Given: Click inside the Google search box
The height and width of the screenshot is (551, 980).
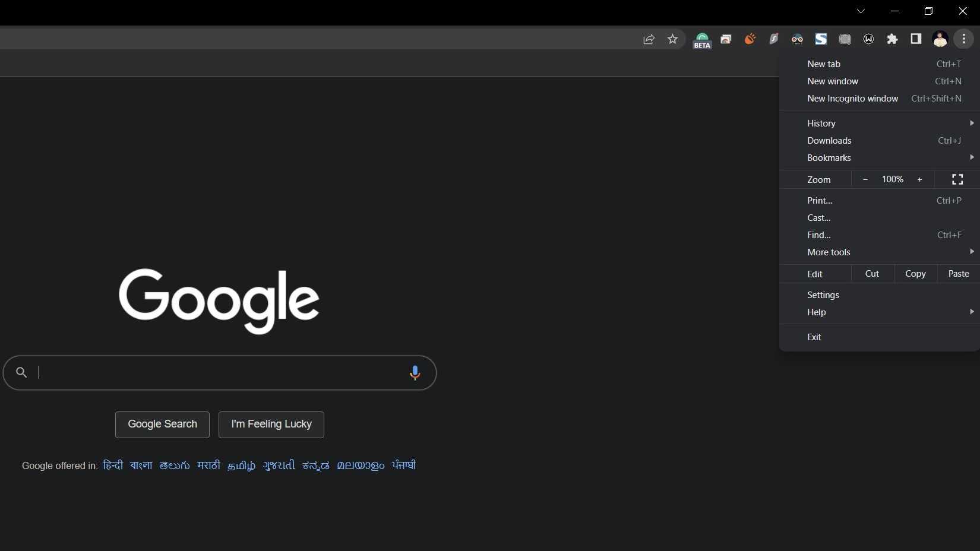Looking at the screenshot, I should pyautogui.click(x=214, y=373).
